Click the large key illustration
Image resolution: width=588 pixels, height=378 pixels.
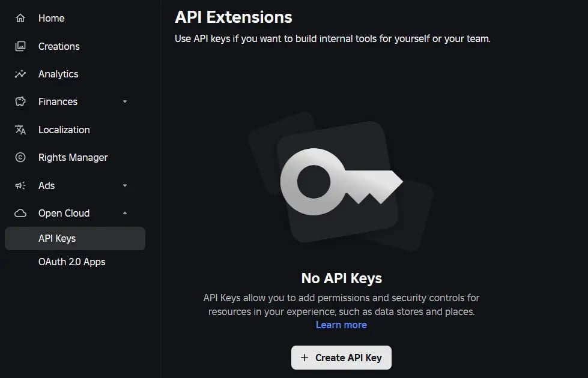(341, 182)
